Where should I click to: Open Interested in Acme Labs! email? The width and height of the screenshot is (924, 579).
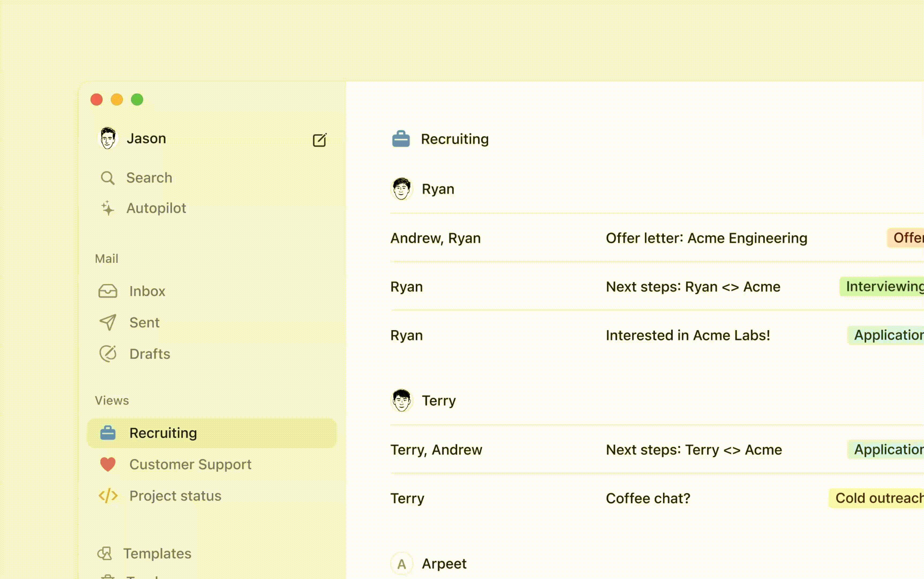coord(687,335)
